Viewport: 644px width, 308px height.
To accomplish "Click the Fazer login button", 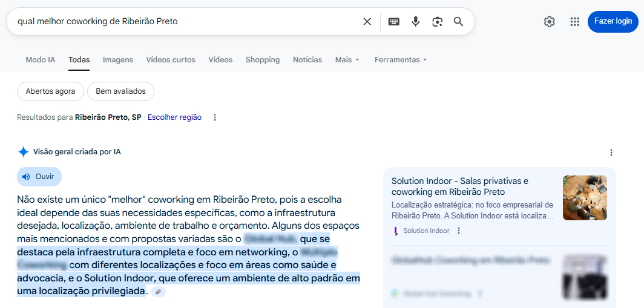I will [x=613, y=21].
